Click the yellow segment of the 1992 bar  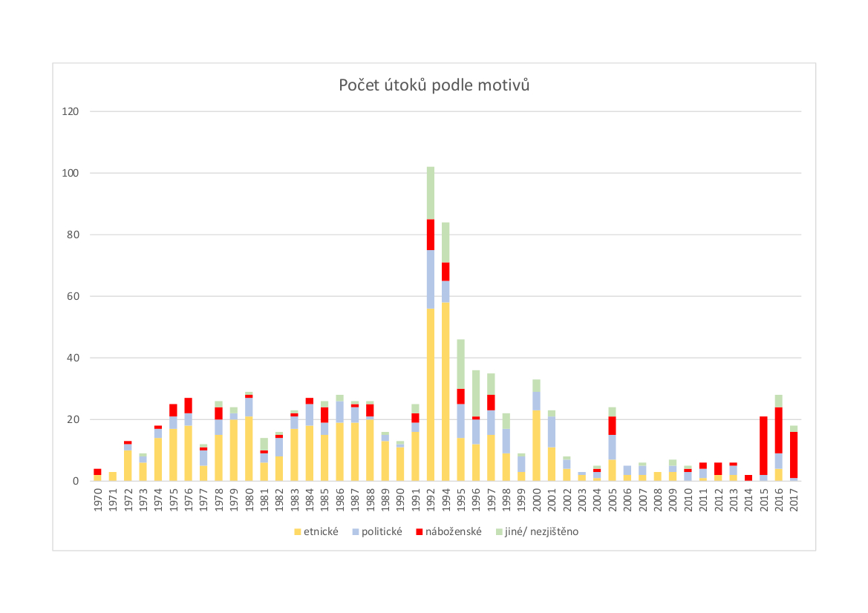point(431,393)
